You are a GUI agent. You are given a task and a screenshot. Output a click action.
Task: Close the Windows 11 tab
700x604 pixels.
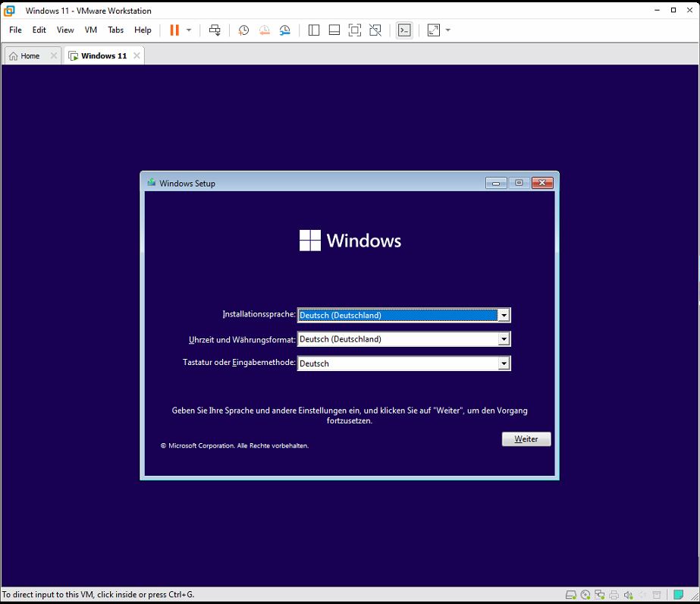click(137, 56)
